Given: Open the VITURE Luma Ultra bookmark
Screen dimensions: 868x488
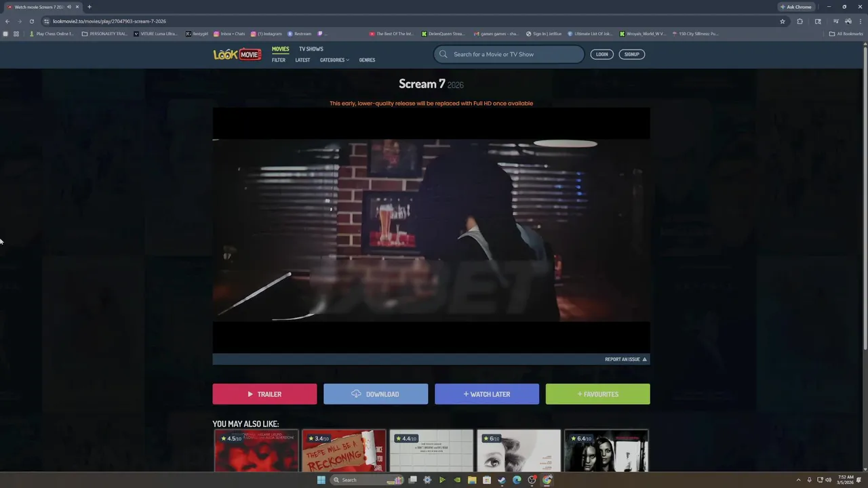Looking at the screenshot, I should 156,33.
